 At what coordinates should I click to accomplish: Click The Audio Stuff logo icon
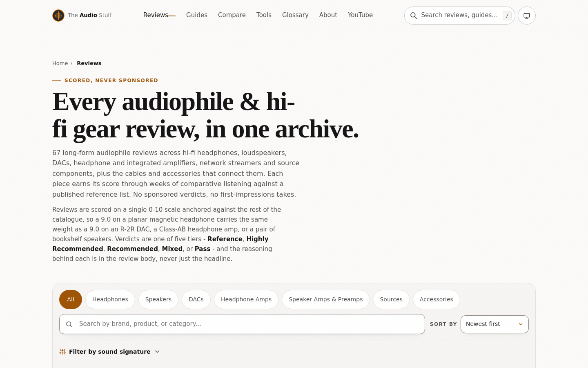click(58, 16)
